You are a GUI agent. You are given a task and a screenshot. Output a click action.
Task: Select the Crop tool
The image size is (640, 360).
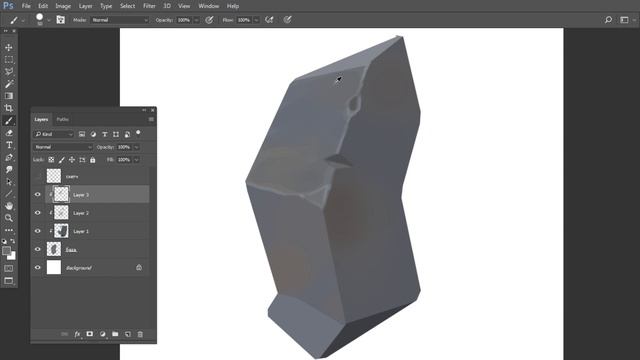point(9,108)
